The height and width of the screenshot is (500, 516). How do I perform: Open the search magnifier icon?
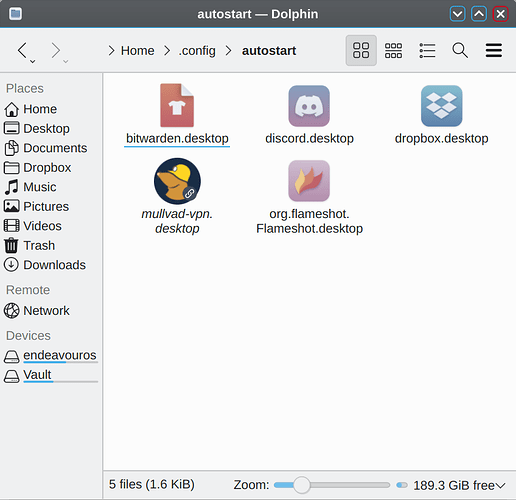pos(460,50)
